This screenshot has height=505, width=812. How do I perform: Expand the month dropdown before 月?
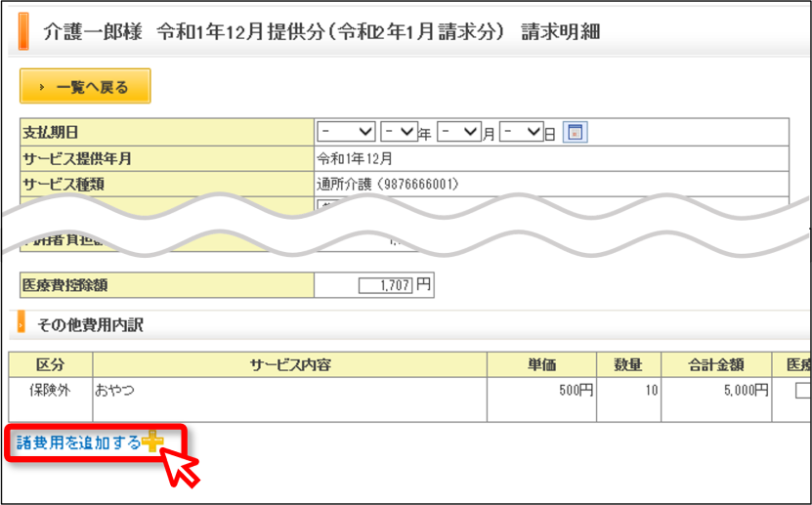pos(459,132)
